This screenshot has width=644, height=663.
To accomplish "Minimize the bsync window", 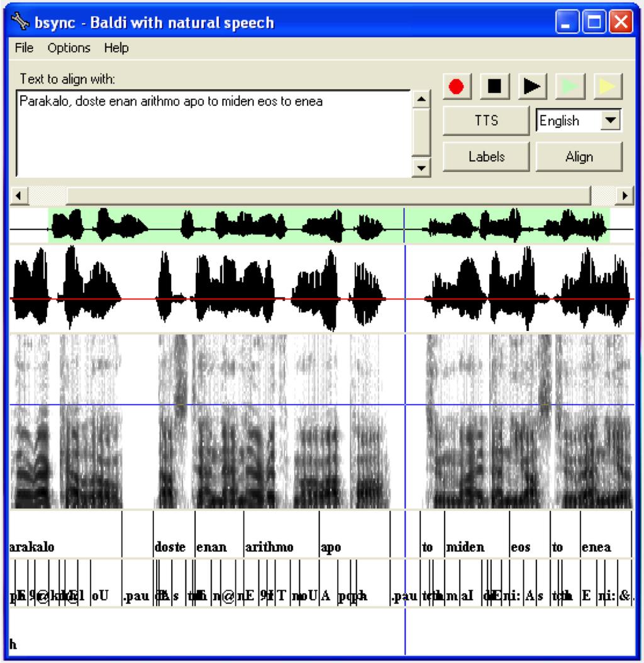I will [x=567, y=21].
